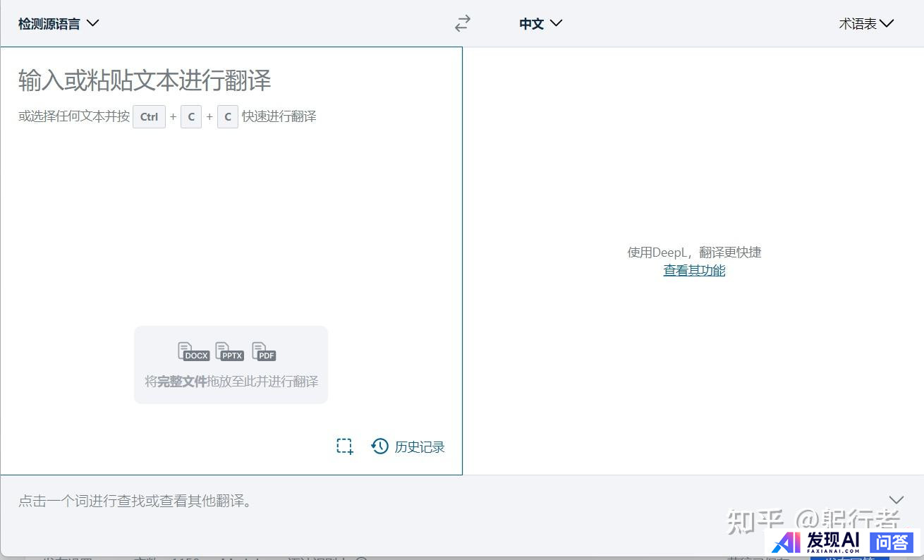This screenshot has width=924, height=560.
Task: Click the first C key badge
Action: click(191, 117)
